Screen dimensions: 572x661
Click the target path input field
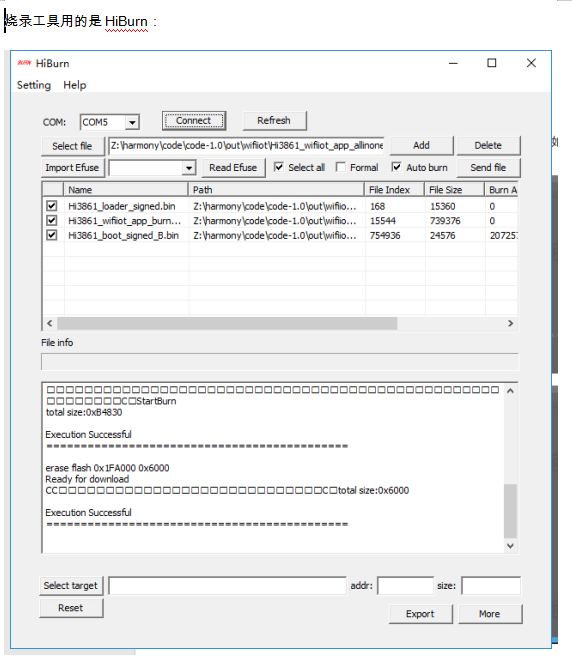[227, 586]
